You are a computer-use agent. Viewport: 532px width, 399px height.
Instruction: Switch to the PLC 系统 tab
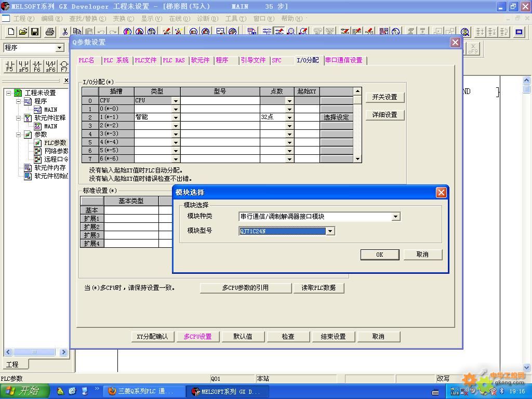[x=116, y=60]
